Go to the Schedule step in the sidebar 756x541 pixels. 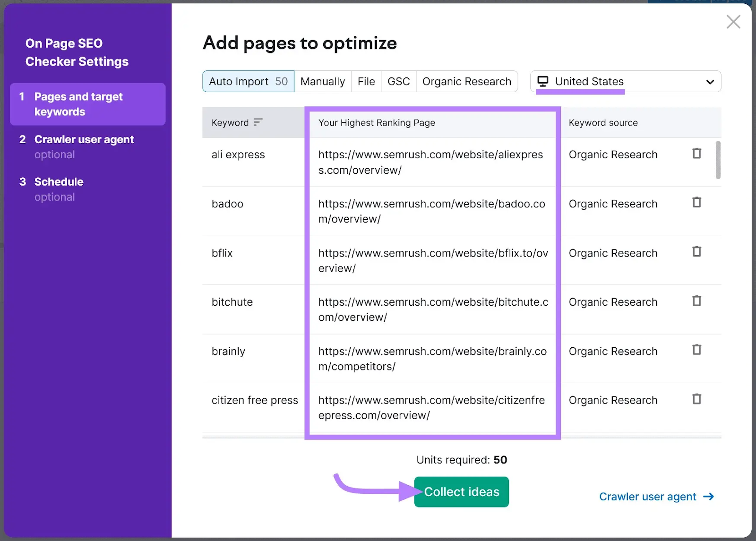pos(59,181)
